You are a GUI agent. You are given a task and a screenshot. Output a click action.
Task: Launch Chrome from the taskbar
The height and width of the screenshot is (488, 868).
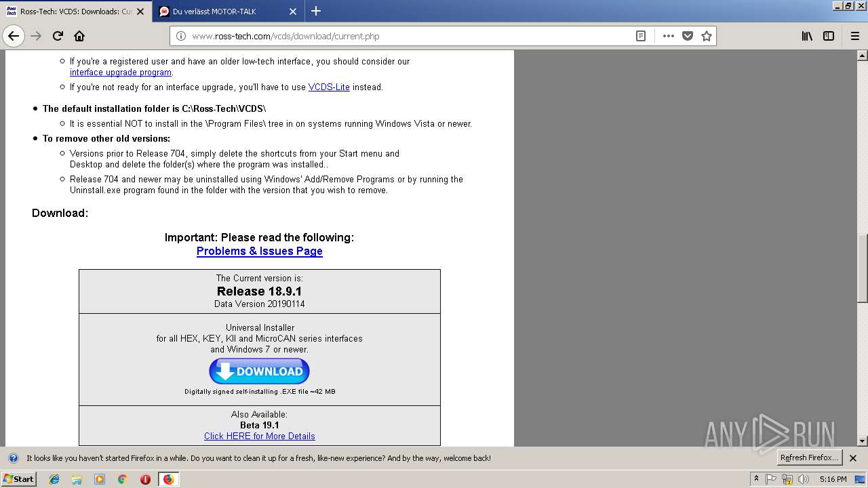point(122,479)
